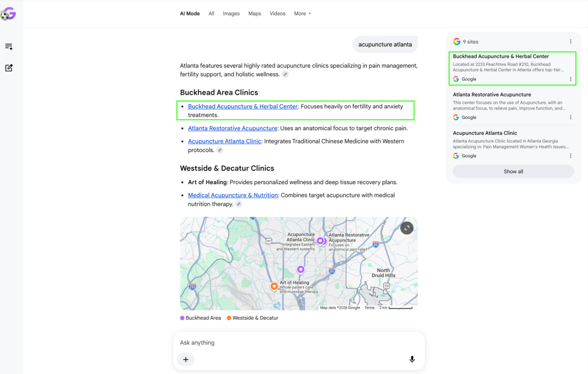Open the Google logo home link
Screen dimensions: 588x374
[8, 14]
